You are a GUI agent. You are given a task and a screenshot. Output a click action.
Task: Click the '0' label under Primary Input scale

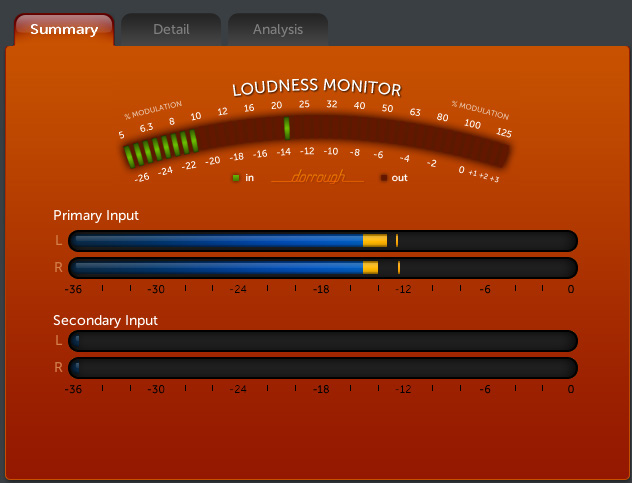pyautogui.click(x=571, y=289)
